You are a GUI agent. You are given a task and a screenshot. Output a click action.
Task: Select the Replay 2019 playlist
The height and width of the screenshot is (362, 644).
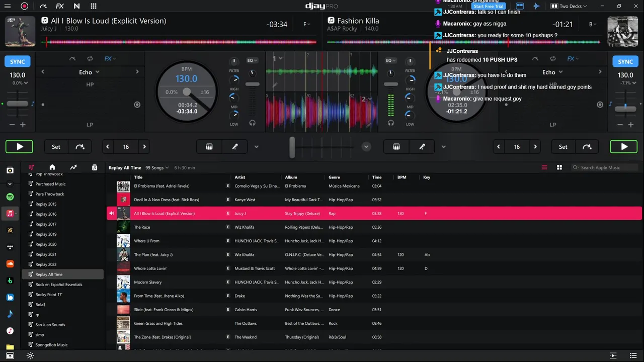click(x=46, y=234)
